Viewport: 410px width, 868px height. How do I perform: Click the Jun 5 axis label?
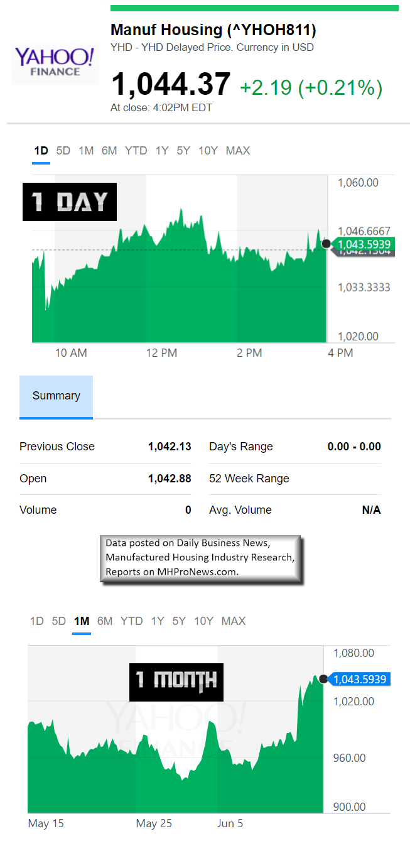coord(230,823)
